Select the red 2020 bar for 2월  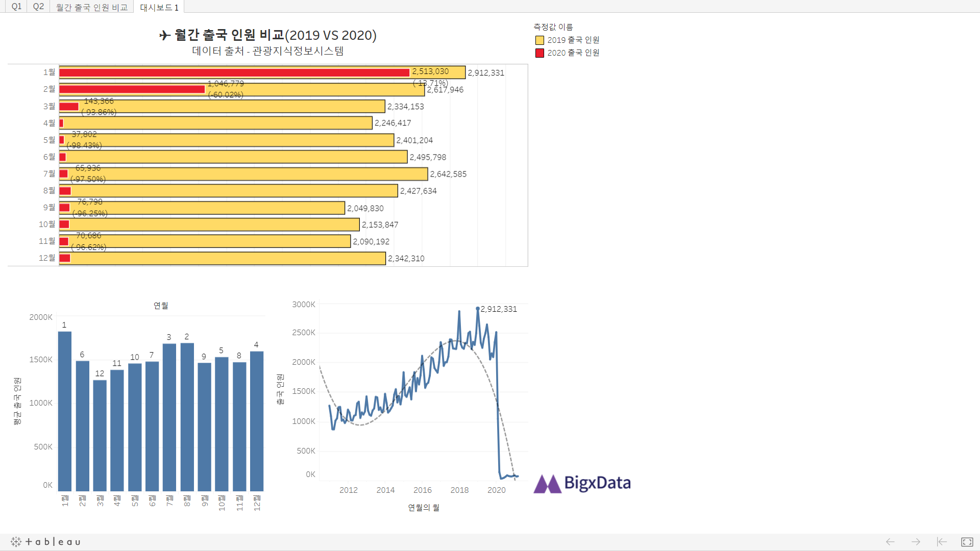tap(132, 89)
